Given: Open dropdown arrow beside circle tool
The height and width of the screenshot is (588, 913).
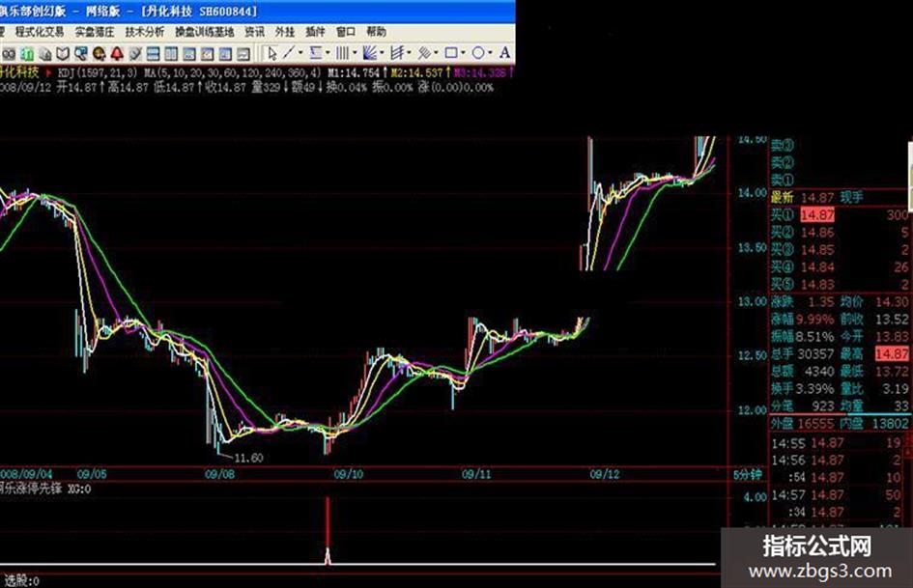Looking at the screenshot, I should coord(490,53).
